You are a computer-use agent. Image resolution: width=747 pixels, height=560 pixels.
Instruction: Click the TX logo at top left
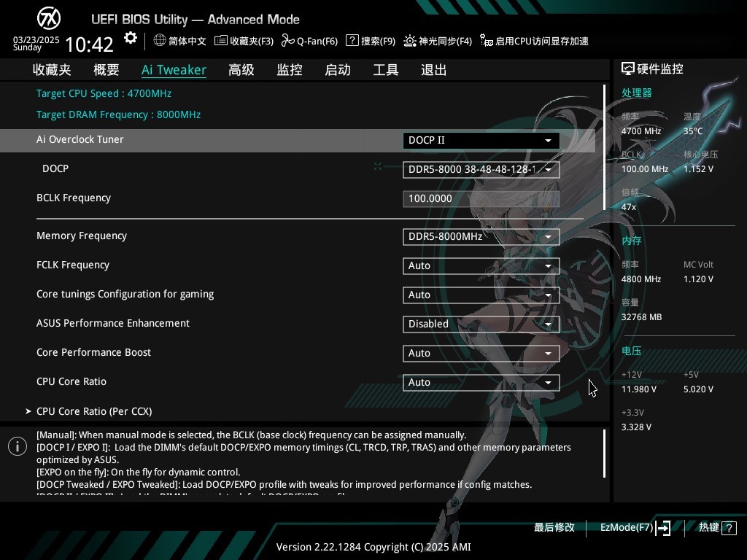click(49, 18)
